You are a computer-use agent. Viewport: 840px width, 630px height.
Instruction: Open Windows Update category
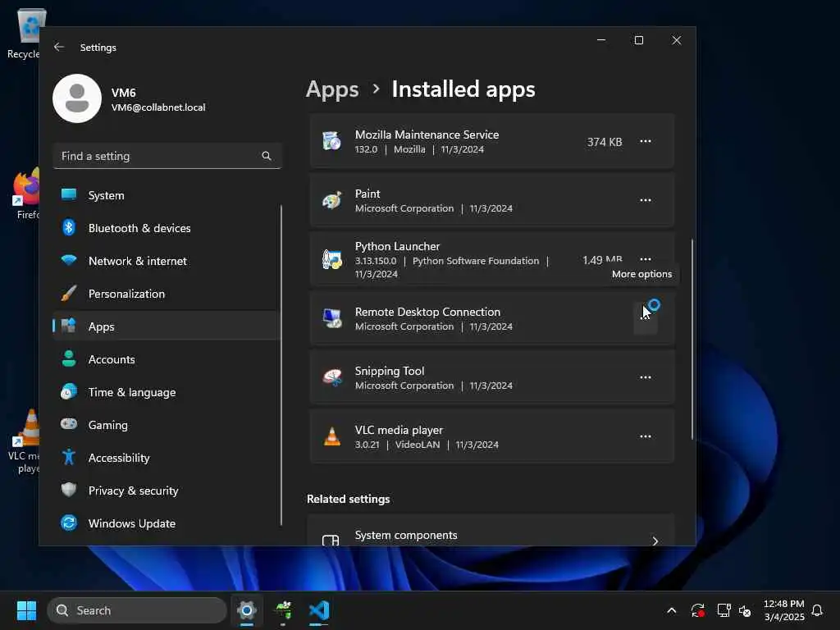point(167,523)
